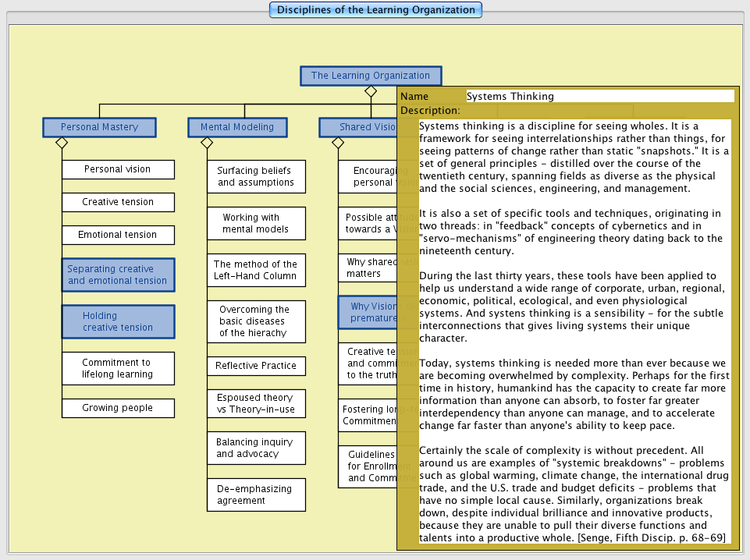Select the Mental Modeling node
Image resolution: width=750 pixels, height=560 pixels.
pyautogui.click(x=236, y=127)
